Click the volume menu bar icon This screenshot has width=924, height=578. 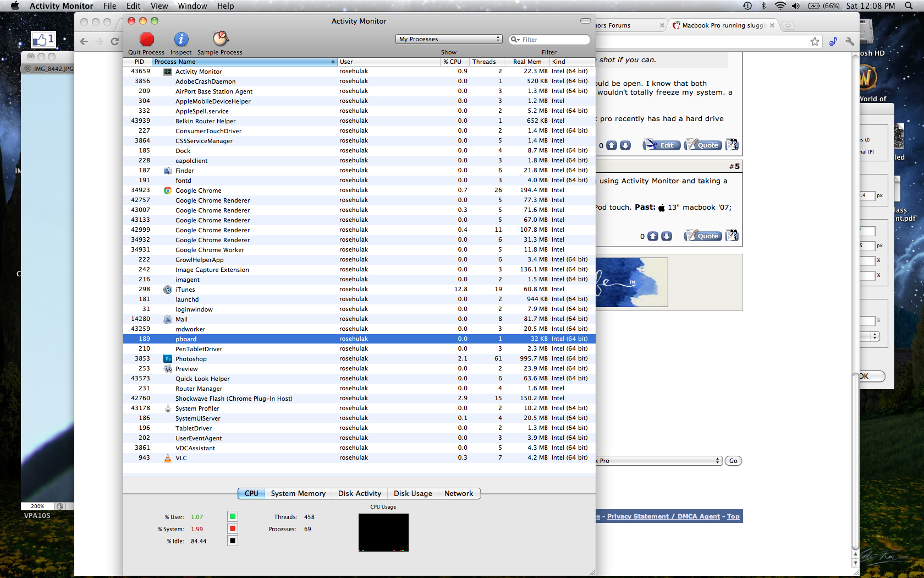[x=796, y=6]
